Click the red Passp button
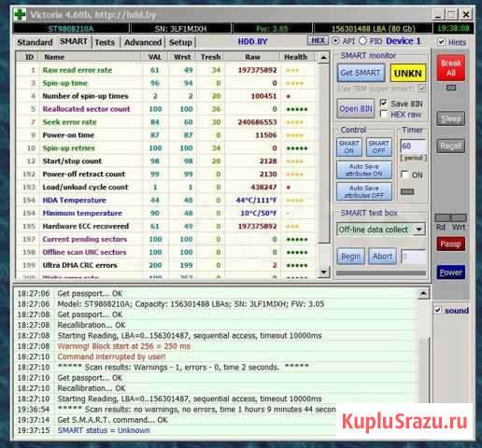 tap(450, 244)
